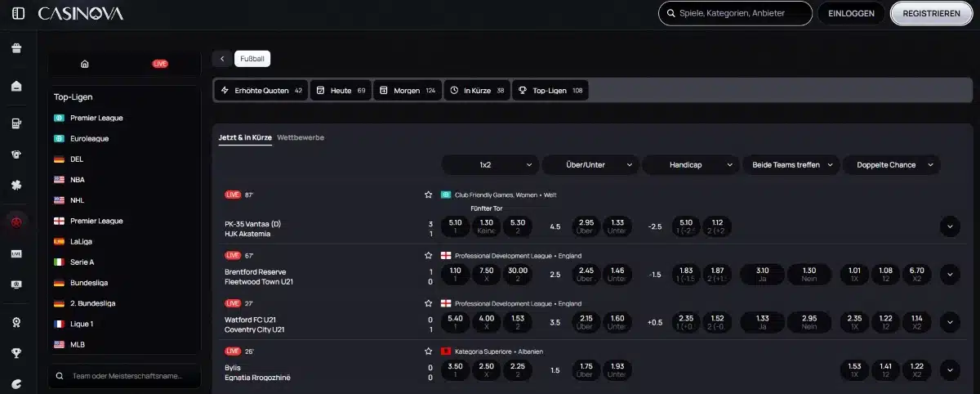980x394 pixels.
Task: Open the Beide Teams treffen dropdown
Action: (791, 164)
